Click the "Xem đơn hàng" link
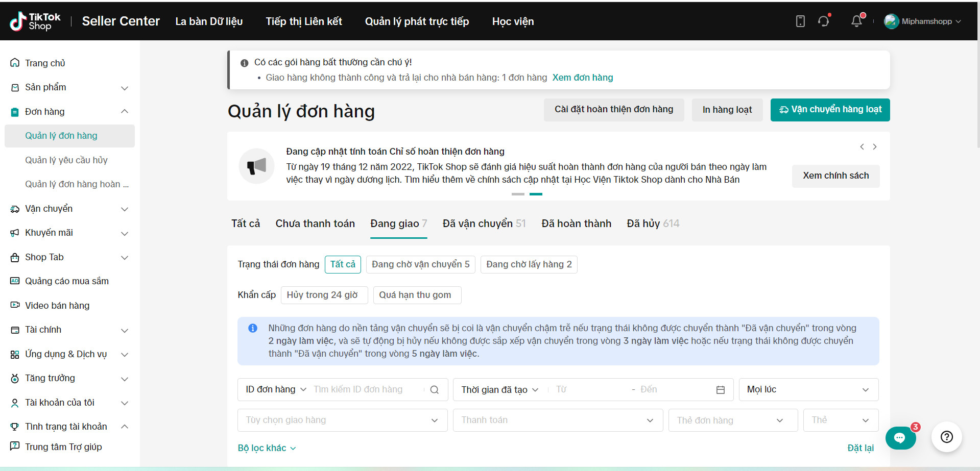The width and height of the screenshot is (980, 471). [582, 78]
